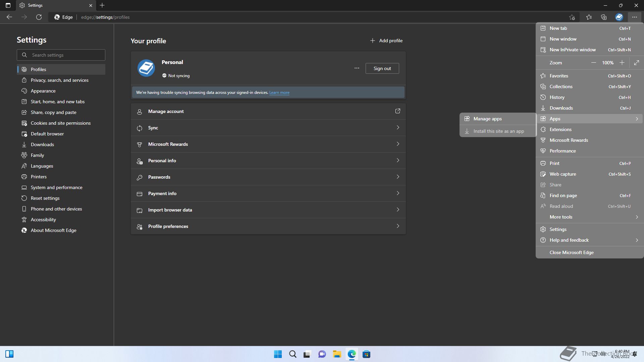Open About Microsoft Edge page
The height and width of the screenshot is (362, 644).
tap(61, 230)
